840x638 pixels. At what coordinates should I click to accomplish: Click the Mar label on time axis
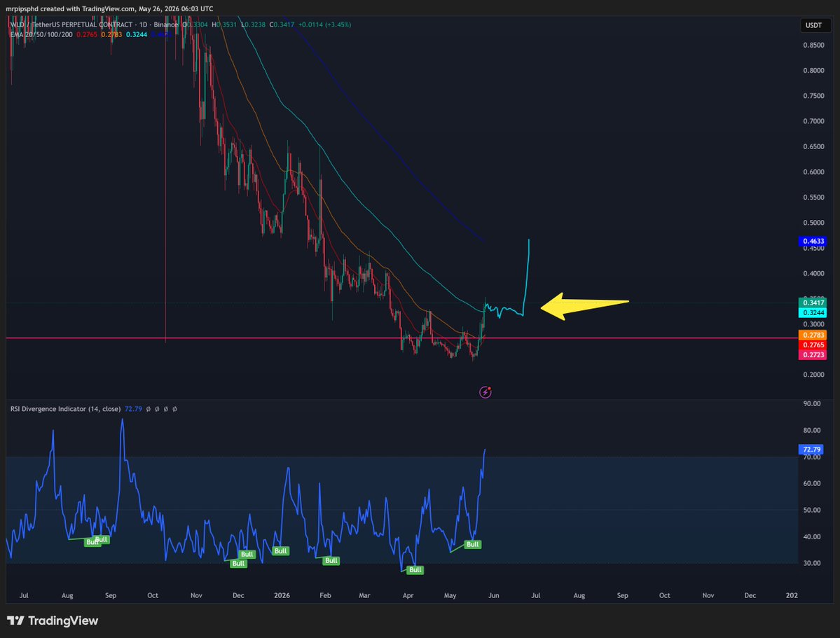(x=364, y=595)
